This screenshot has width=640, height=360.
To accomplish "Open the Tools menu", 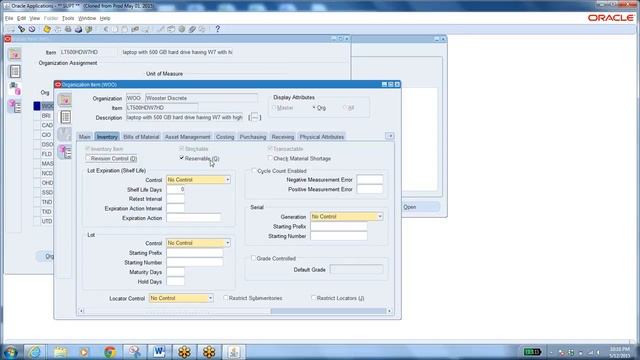I will click(x=68, y=18).
